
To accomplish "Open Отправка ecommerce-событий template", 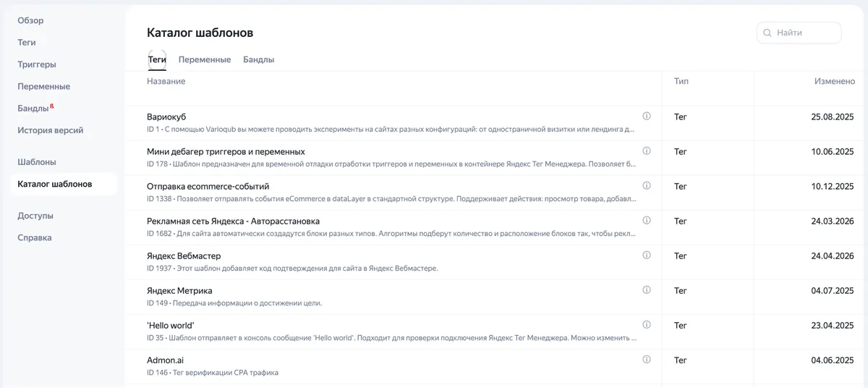I will coord(208,186).
